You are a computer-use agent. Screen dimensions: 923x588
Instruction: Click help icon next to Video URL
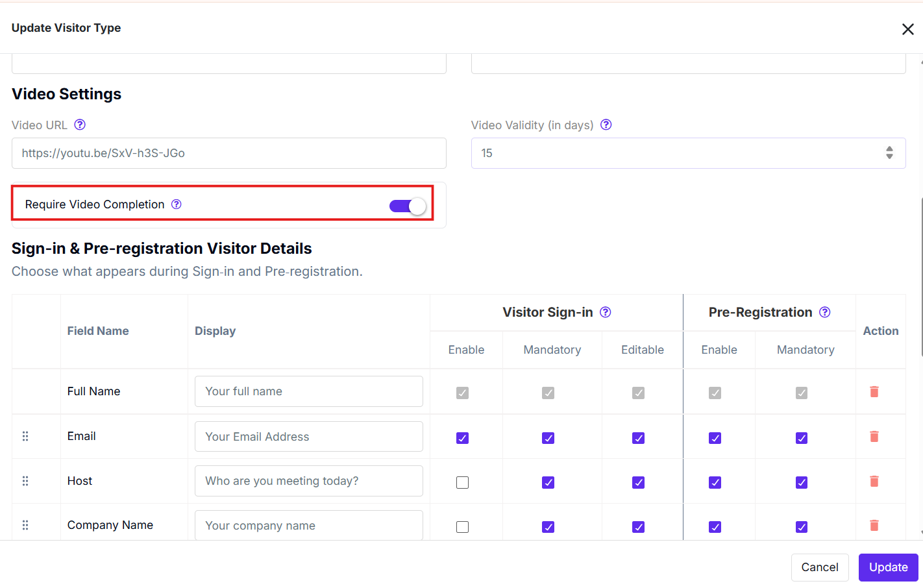coord(80,125)
